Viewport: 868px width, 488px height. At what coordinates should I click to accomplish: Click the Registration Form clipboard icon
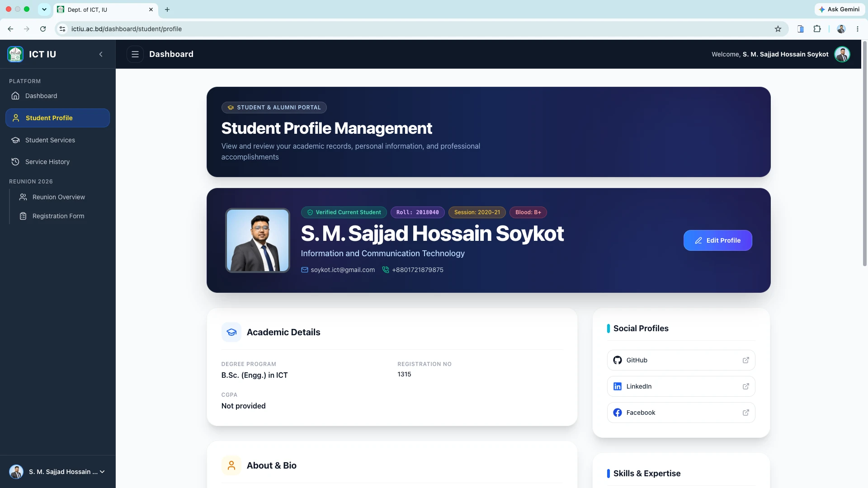tap(23, 216)
